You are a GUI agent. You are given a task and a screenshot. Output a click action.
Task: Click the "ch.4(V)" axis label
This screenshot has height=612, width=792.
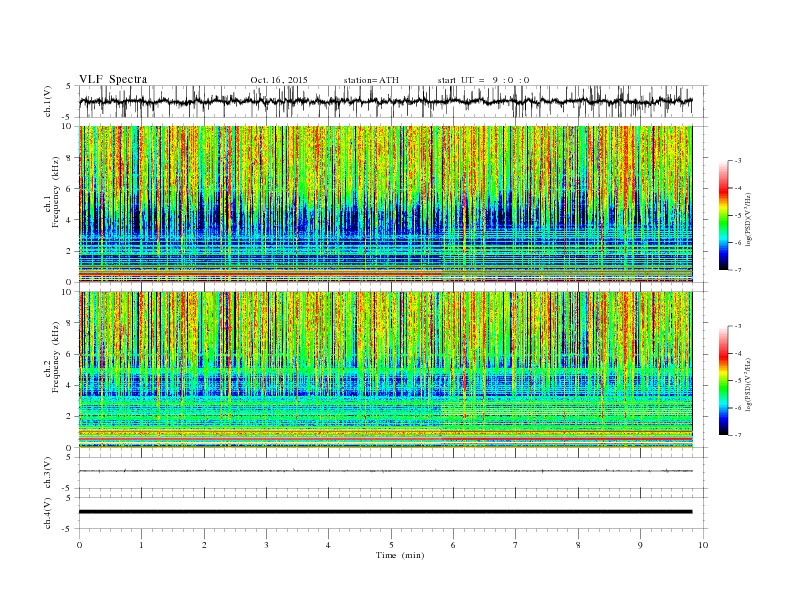click(47, 513)
